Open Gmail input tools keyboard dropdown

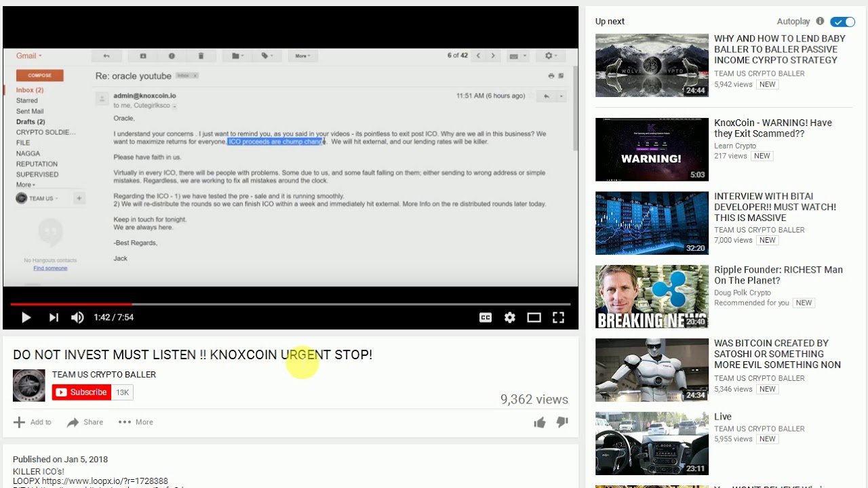click(x=517, y=56)
